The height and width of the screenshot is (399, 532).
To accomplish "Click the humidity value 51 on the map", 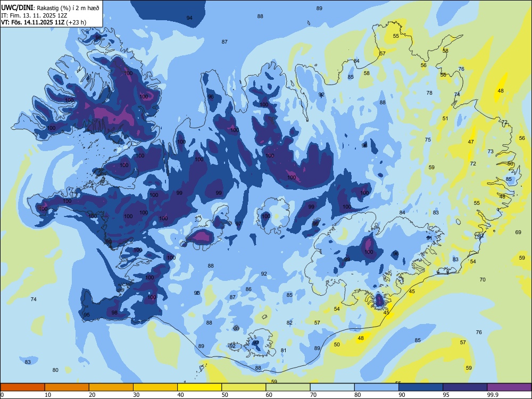I will pos(445,119).
